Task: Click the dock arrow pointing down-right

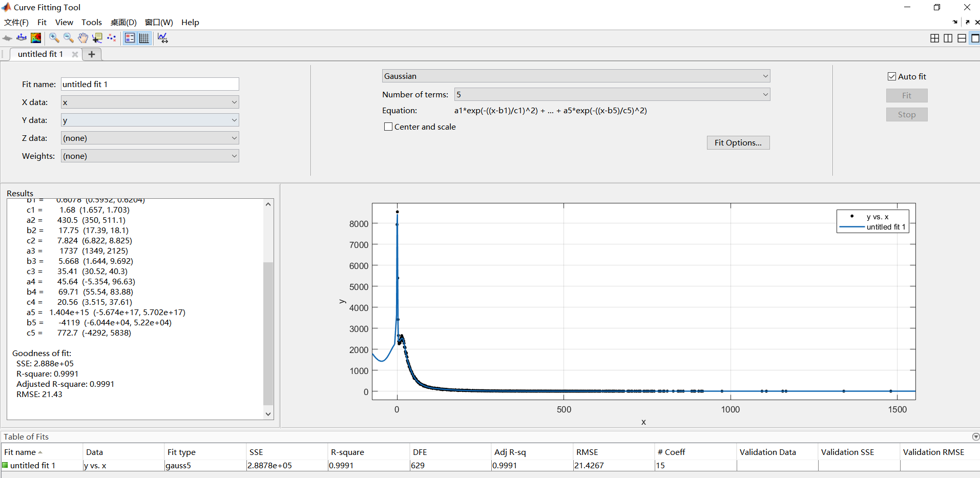Action: click(x=955, y=22)
